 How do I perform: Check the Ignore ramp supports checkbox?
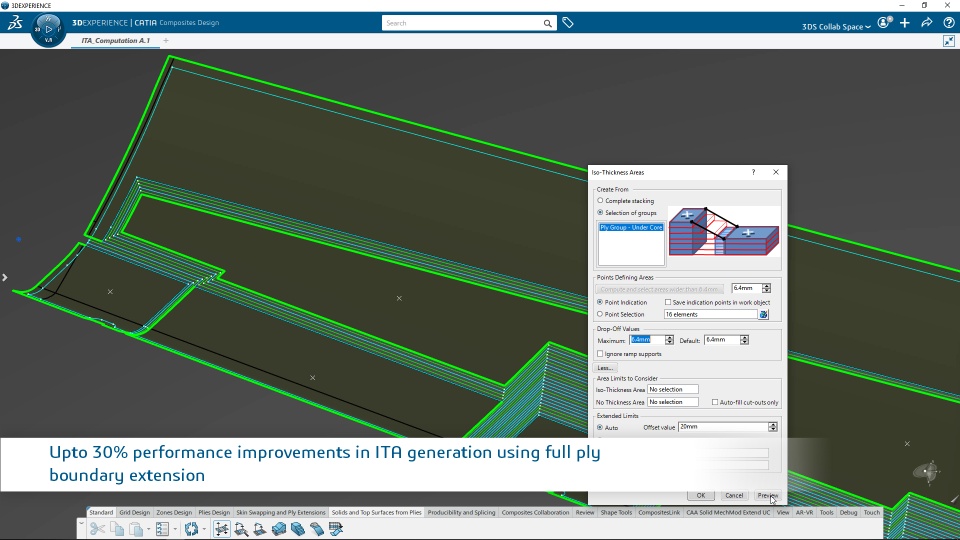click(x=600, y=354)
